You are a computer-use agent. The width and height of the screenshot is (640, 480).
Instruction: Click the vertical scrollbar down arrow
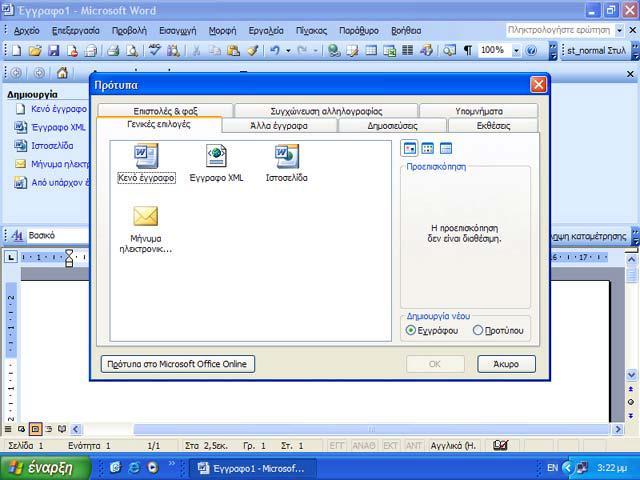631,375
